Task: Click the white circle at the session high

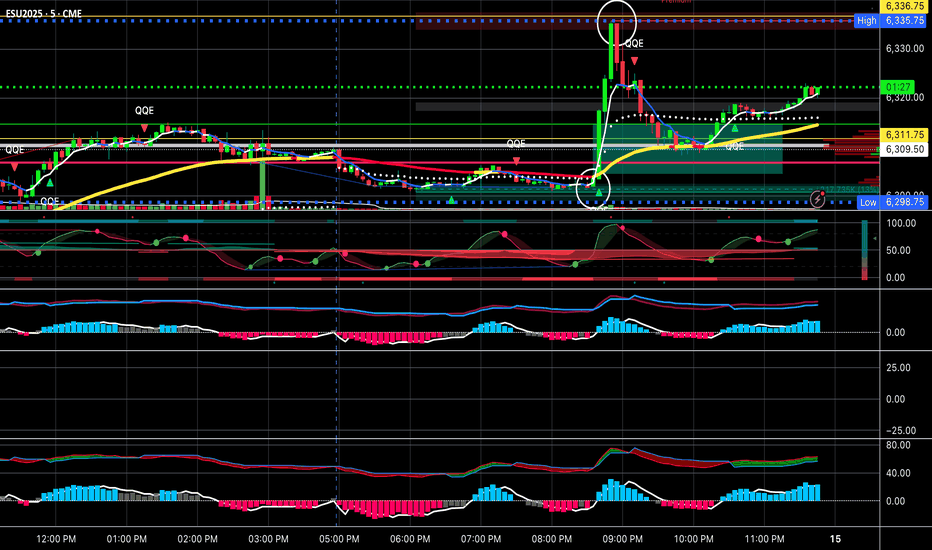Action: [617, 22]
